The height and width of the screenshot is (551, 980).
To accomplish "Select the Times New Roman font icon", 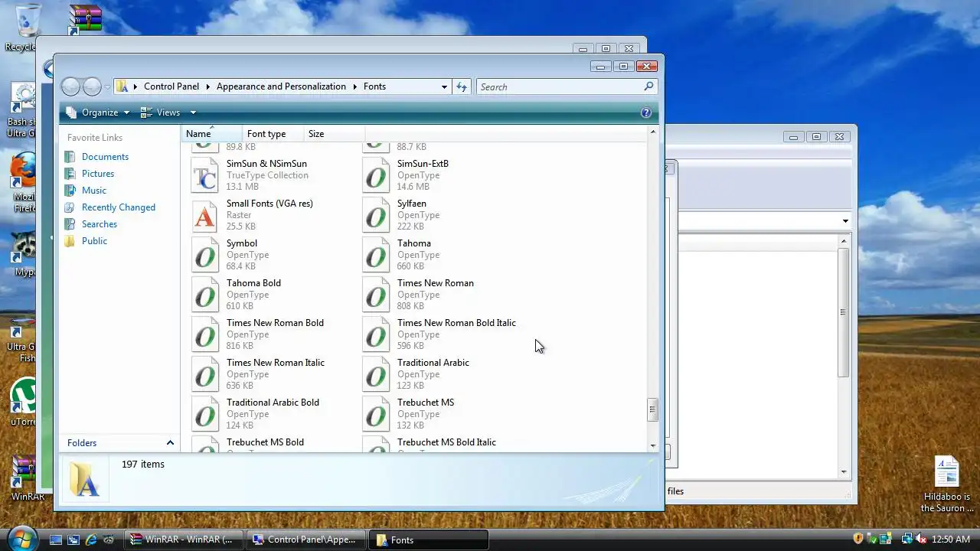I will pyautogui.click(x=376, y=295).
